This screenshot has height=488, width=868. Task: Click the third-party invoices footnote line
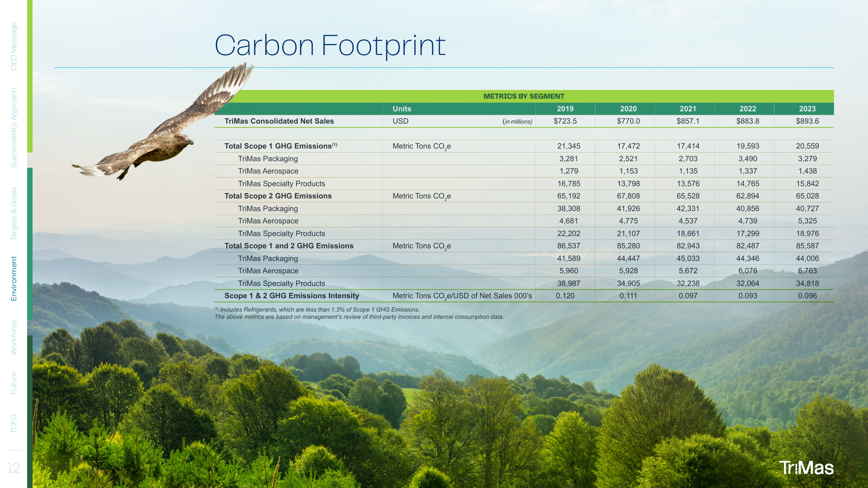359,317
